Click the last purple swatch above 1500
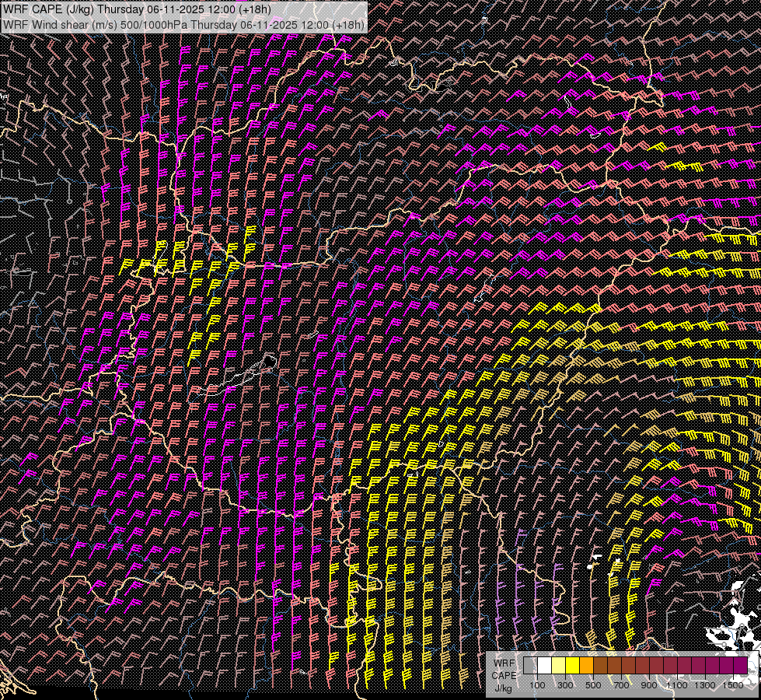The width and height of the screenshot is (761, 700). tap(740, 666)
